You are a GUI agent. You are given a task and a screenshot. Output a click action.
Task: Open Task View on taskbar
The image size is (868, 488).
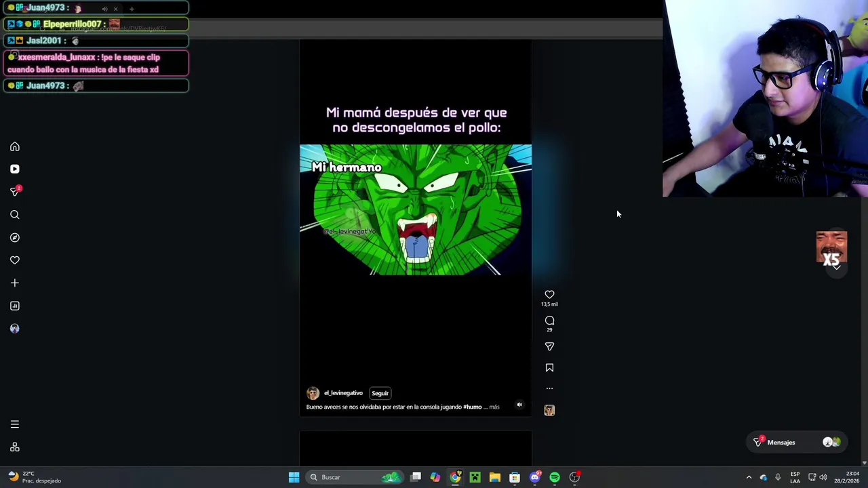(416, 477)
